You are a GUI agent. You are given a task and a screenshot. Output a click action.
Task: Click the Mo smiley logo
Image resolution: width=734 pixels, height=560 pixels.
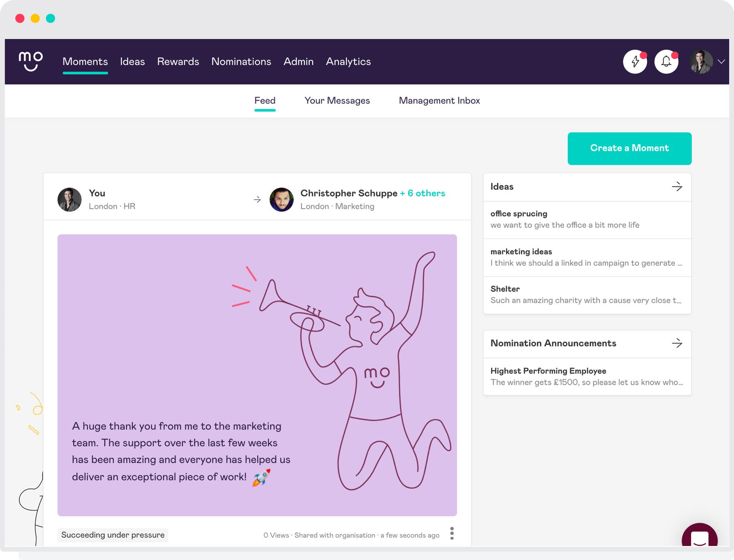coord(31,61)
